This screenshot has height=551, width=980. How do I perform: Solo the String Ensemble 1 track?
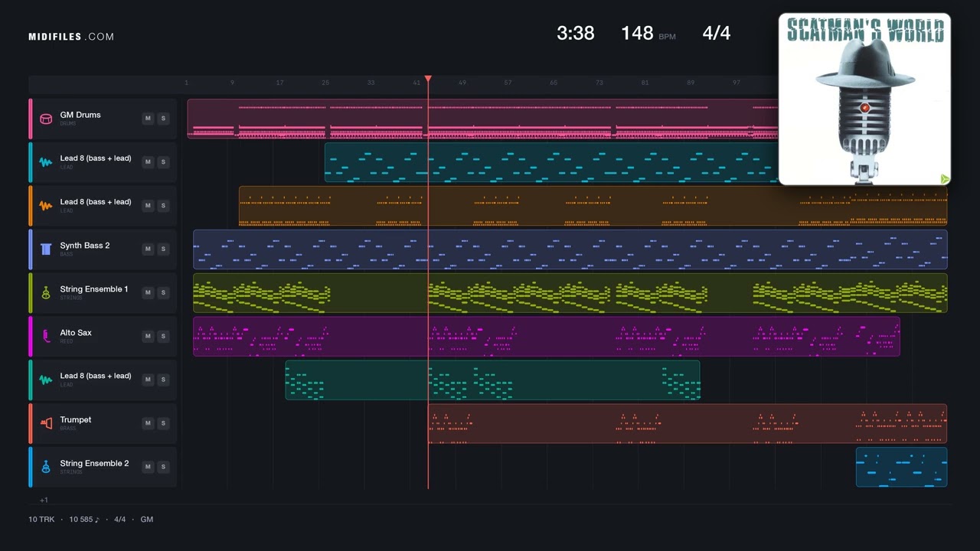(163, 292)
